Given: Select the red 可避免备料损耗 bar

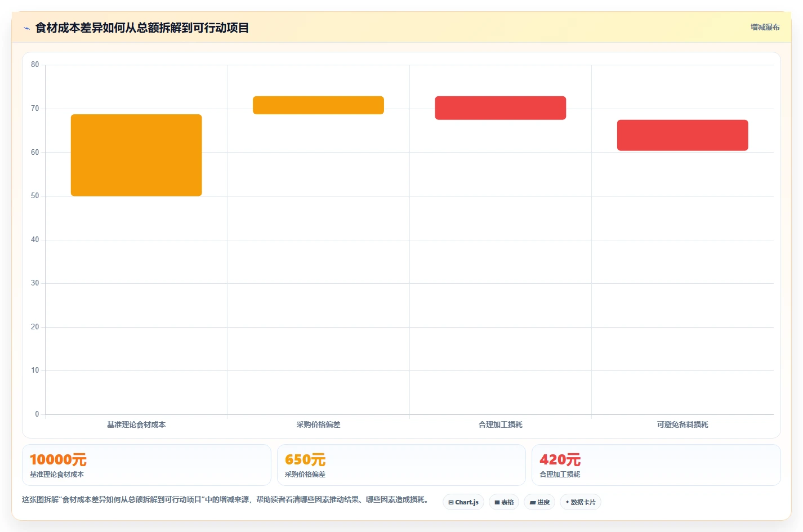Looking at the screenshot, I should pos(682,135).
